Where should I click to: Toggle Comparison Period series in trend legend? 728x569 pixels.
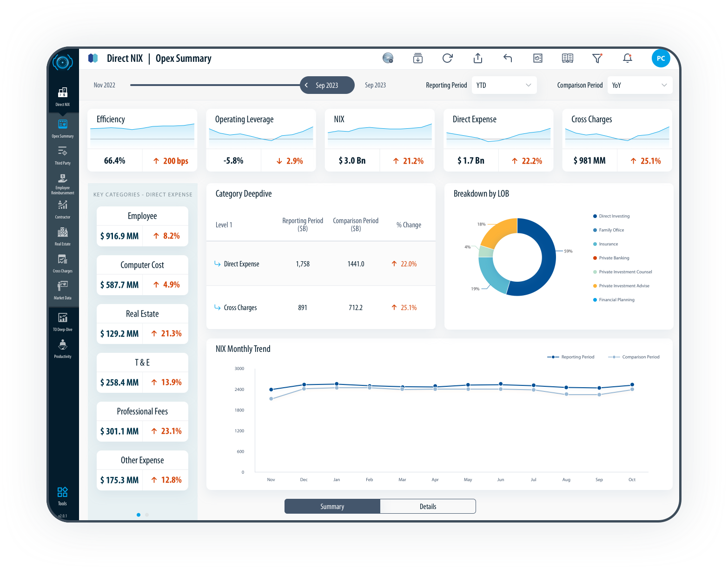pos(635,357)
